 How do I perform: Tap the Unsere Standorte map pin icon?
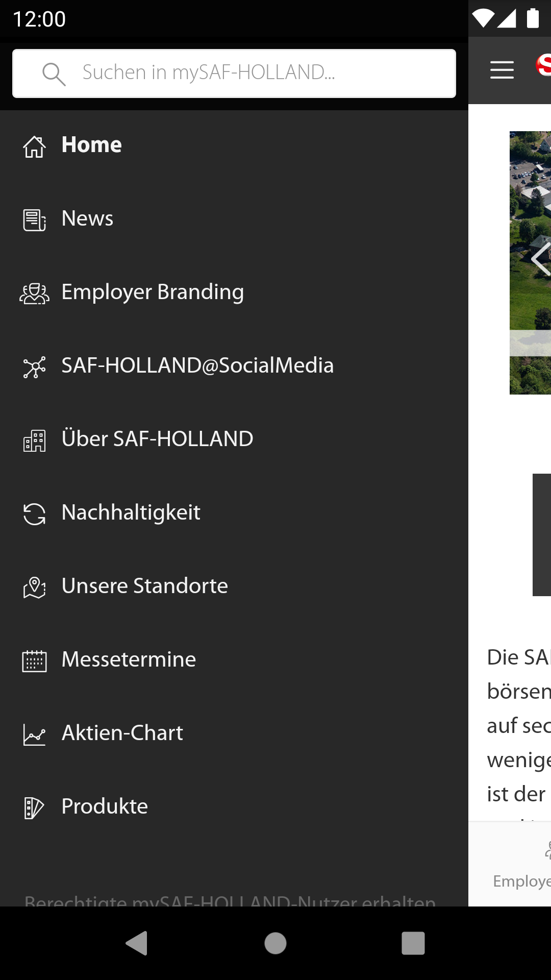pos(34,587)
